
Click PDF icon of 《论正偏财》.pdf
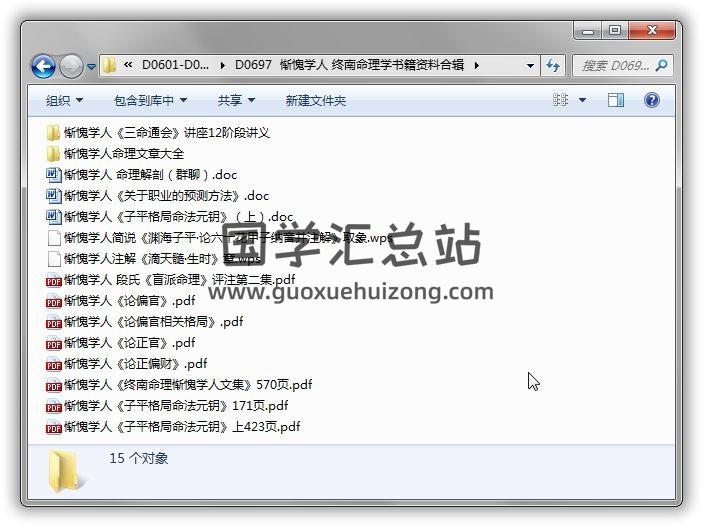(x=53, y=364)
